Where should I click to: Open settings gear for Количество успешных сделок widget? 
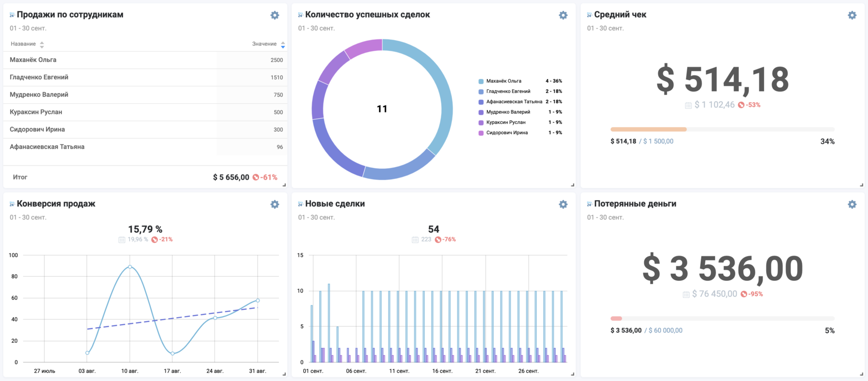click(x=563, y=15)
